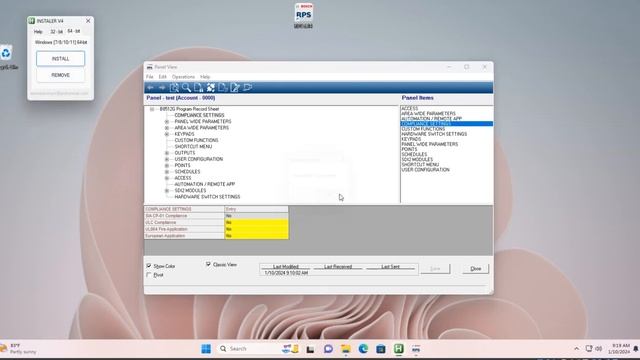Click the SIA CP-01 Compliance entry cell
This screenshot has height=360, width=640.
coord(256,216)
